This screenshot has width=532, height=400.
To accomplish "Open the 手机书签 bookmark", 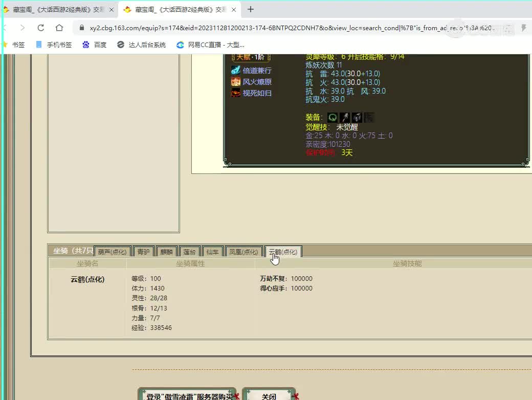I will tap(54, 45).
